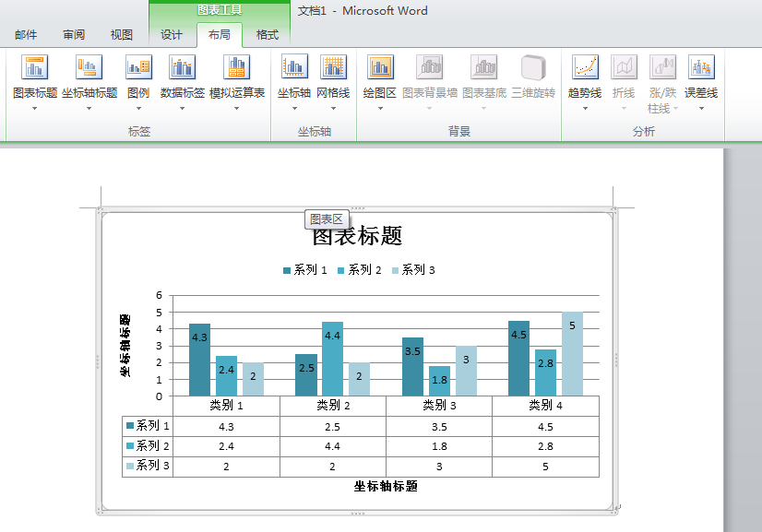Expand the 误差线 dropdown arrow
762x532 pixels.
click(x=701, y=109)
